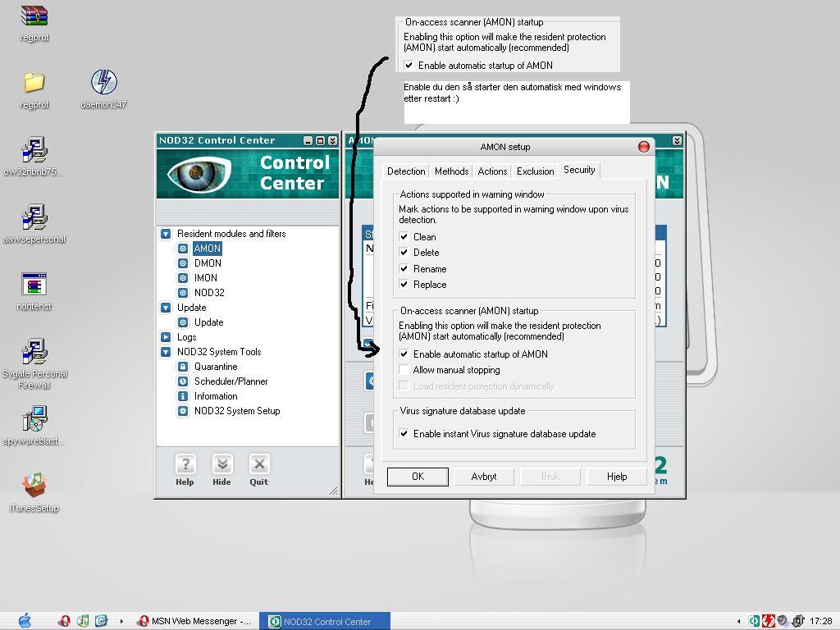
Task: Collapse the Update section arrow
Action: (166, 308)
